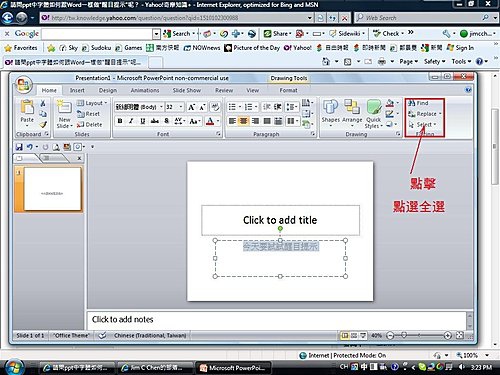The height and width of the screenshot is (375, 500).
Task: Click the notes area
Action: tap(277, 320)
